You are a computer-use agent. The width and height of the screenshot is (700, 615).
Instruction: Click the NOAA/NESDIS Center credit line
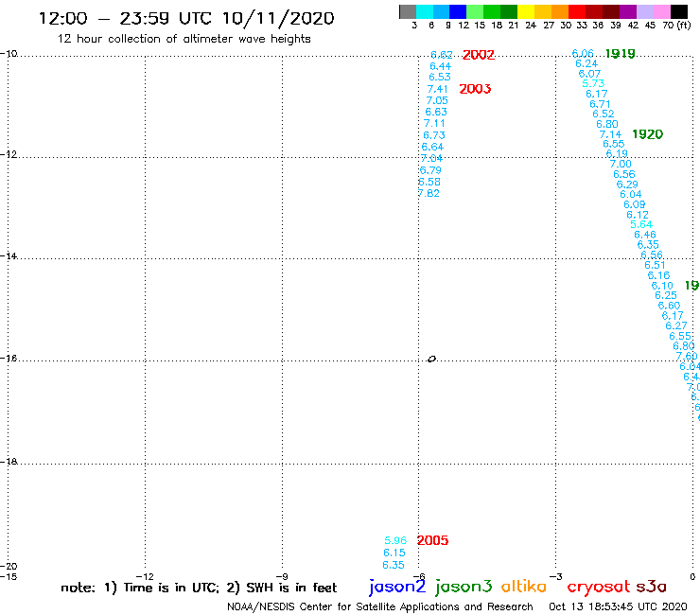(380, 607)
